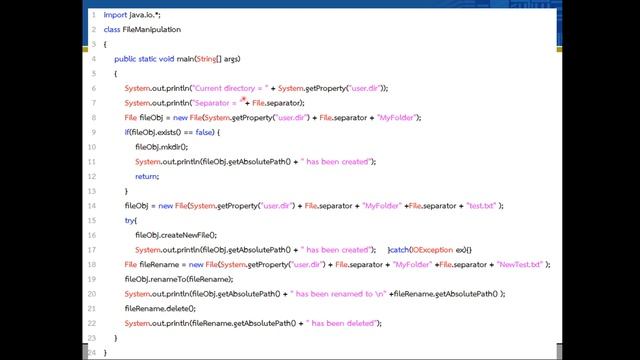
Task: Click the "user.dir" string on line 6
Action: coord(364,88)
